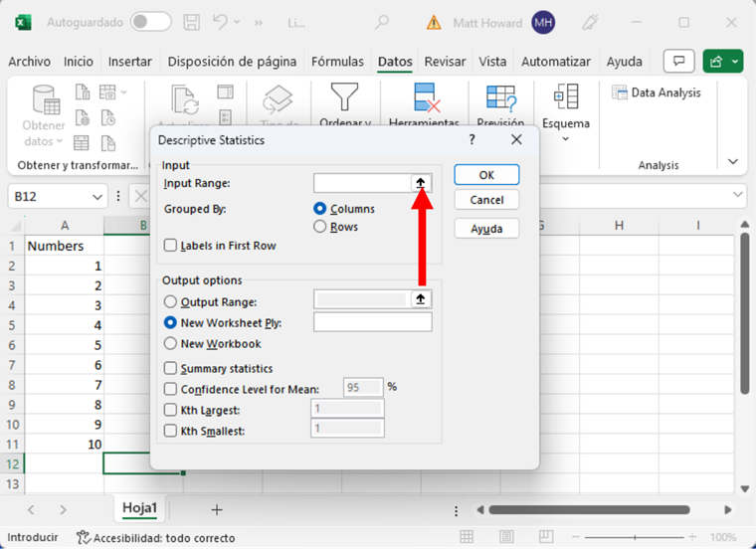Click the Output Range collapse selector icon
The height and width of the screenshot is (549, 756).
click(421, 299)
